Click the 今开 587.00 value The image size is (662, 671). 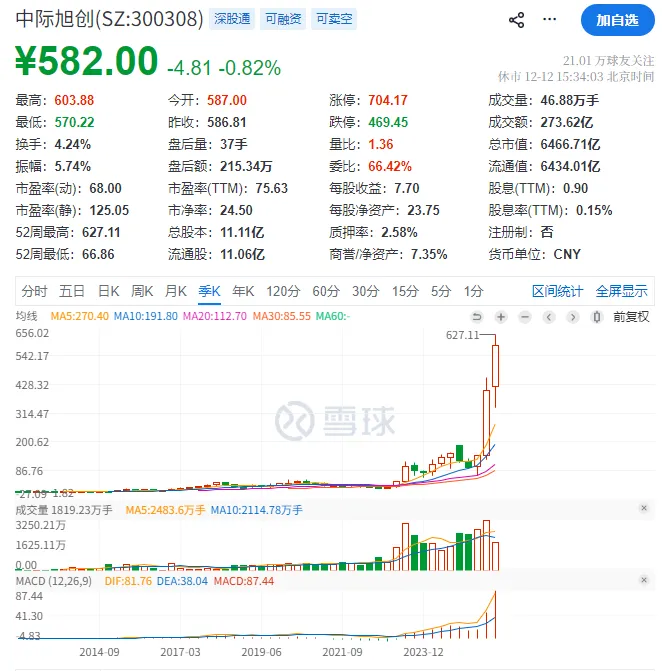[x=227, y=101]
